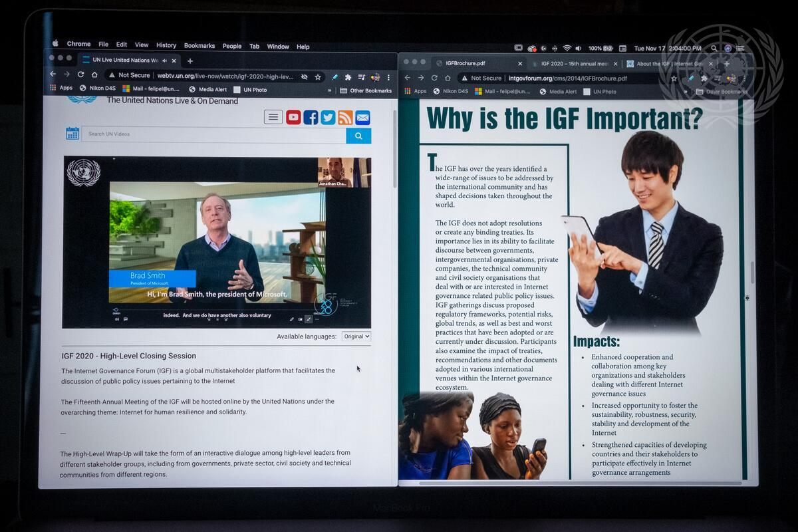Image resolution: width=798 pixels, height=532 pixels.
Task: Expand the Available languages dropdown
Action: [x=356, y=336]
